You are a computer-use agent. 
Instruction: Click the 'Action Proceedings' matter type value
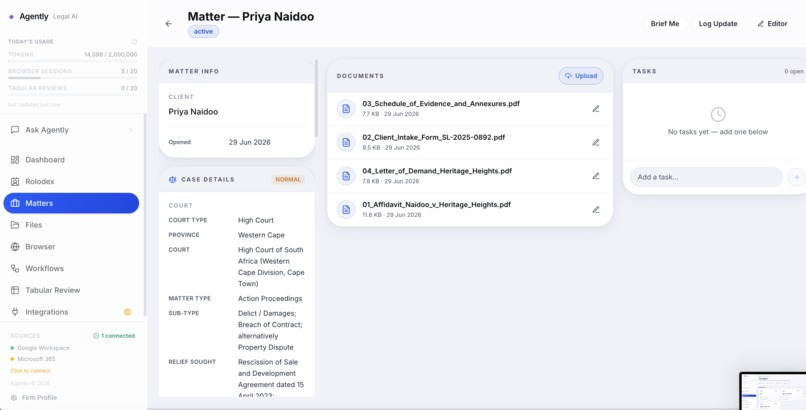pyautogui.click(x=270, y=299)
